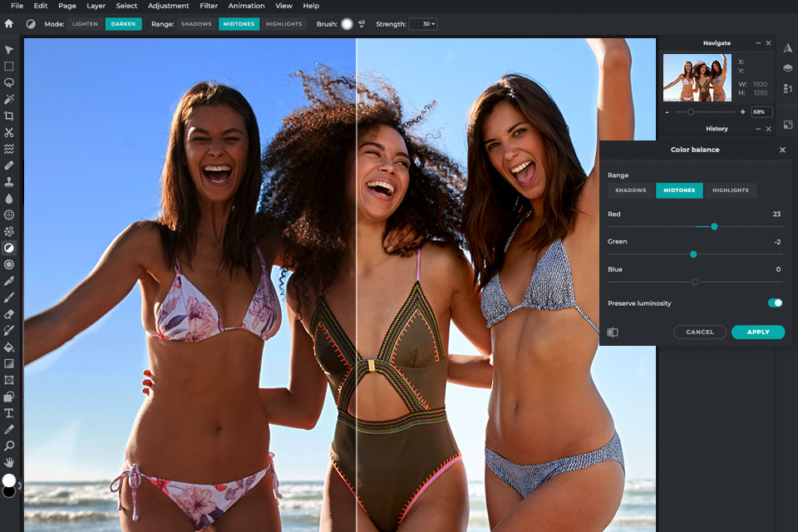Set toolbar Range to Highlights
798x532 pixels.
[x=284, y=24]
